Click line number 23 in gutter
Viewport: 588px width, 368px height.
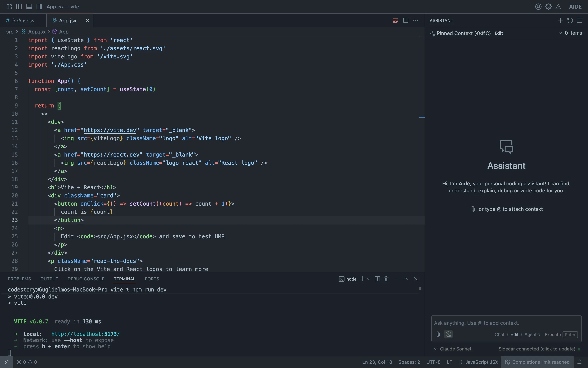(x=15, y=220)
